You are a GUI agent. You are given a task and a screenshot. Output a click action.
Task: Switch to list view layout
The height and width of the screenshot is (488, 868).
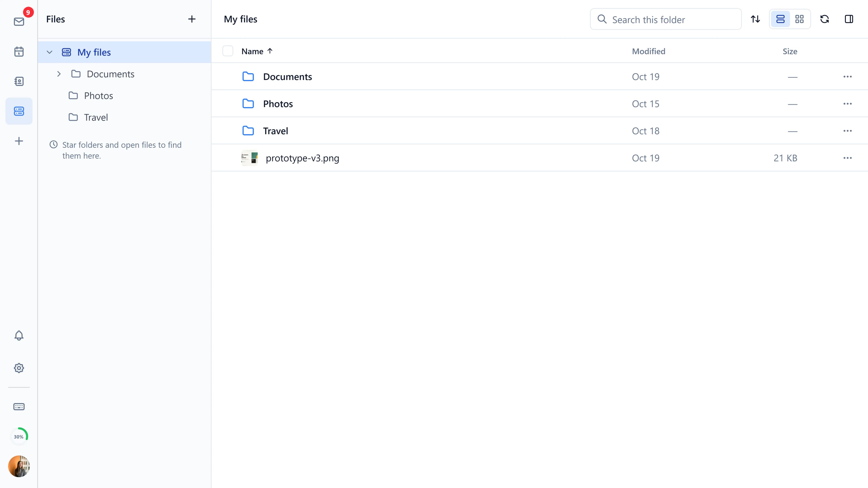(x=780, y=19)
